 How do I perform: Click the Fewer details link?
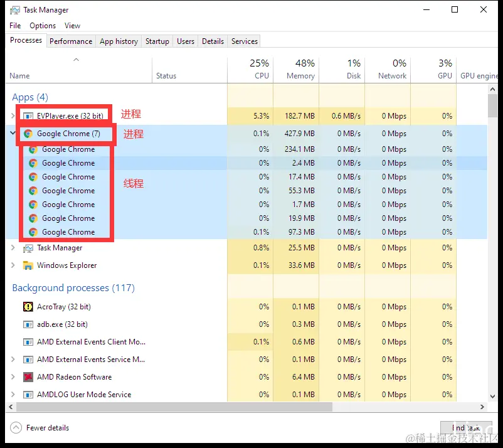48,428
